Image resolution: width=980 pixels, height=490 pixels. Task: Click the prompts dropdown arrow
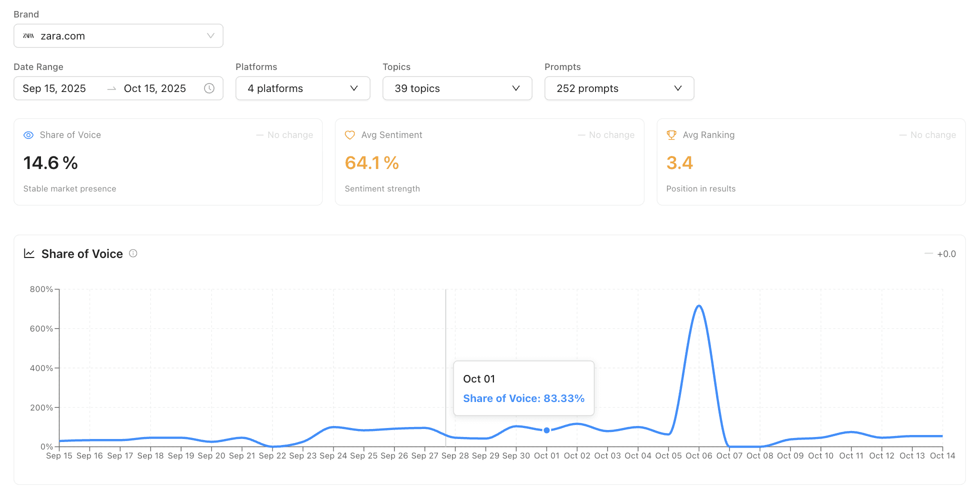click(x=678, y=88)
